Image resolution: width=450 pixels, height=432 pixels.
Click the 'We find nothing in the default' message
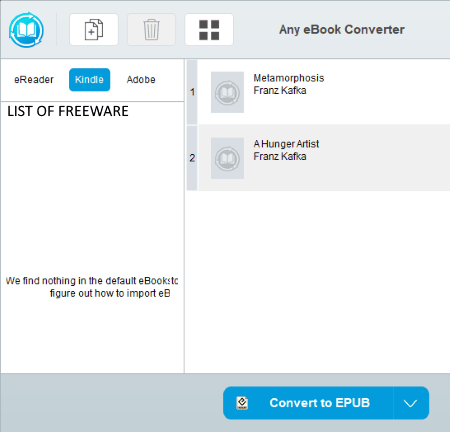pyautogui.click(x=92, y=287)
